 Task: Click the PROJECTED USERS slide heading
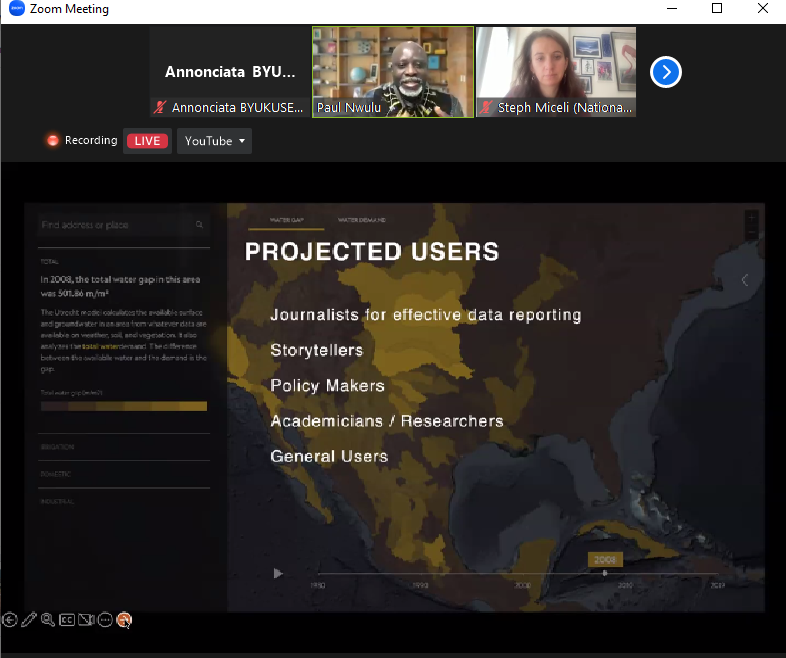[372, 252]
